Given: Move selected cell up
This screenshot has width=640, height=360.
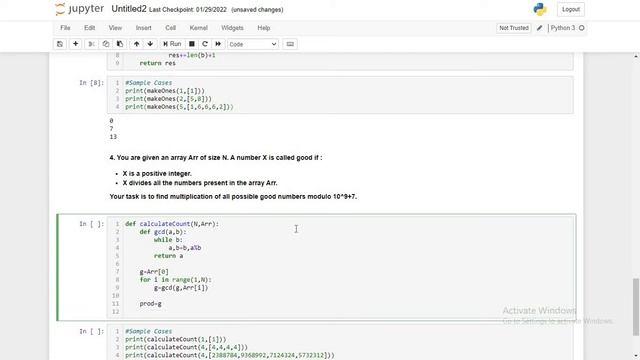Looking at the screenshot, I should [x=136, y=44].
